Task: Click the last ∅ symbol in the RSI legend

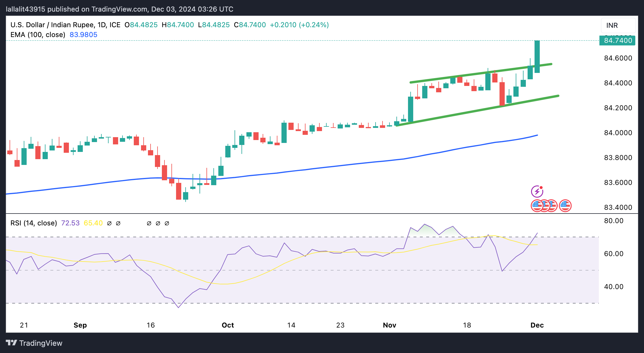Action: (167, 223)
